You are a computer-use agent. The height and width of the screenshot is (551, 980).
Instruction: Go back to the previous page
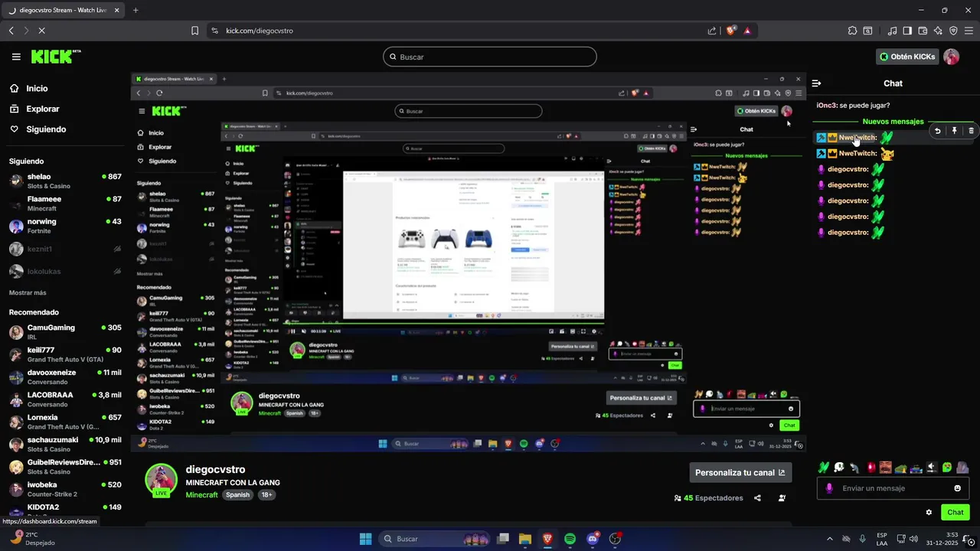tap(11, 31)
